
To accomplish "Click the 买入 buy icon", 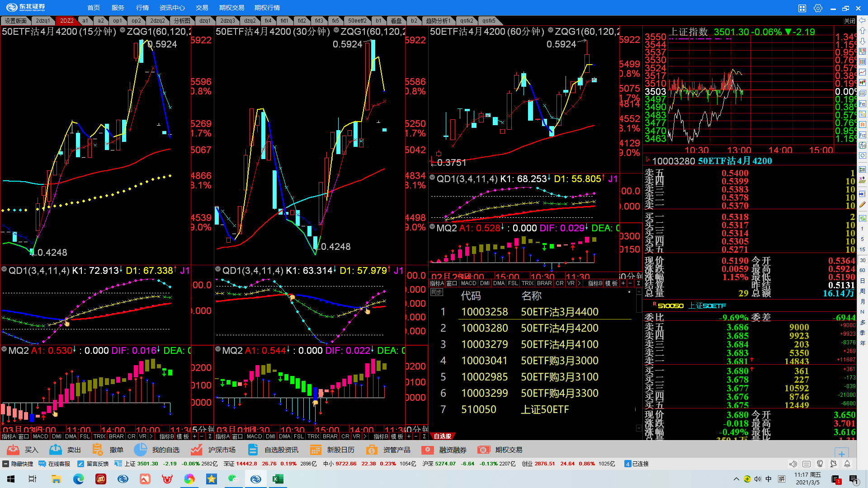I will (13, 450).
